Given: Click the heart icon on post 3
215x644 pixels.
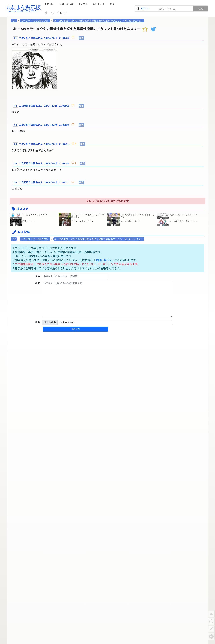Looking at the screenshot, I should tap(73, 125).
